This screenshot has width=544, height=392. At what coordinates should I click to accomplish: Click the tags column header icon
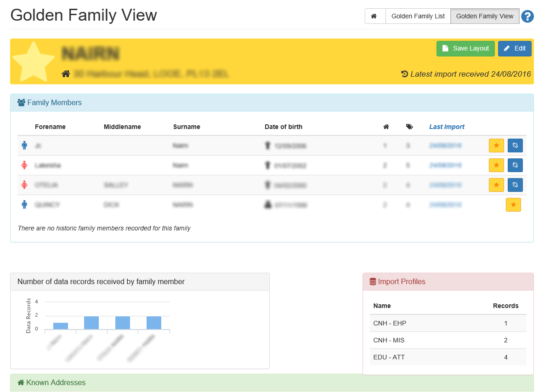[x=409, y=127]
